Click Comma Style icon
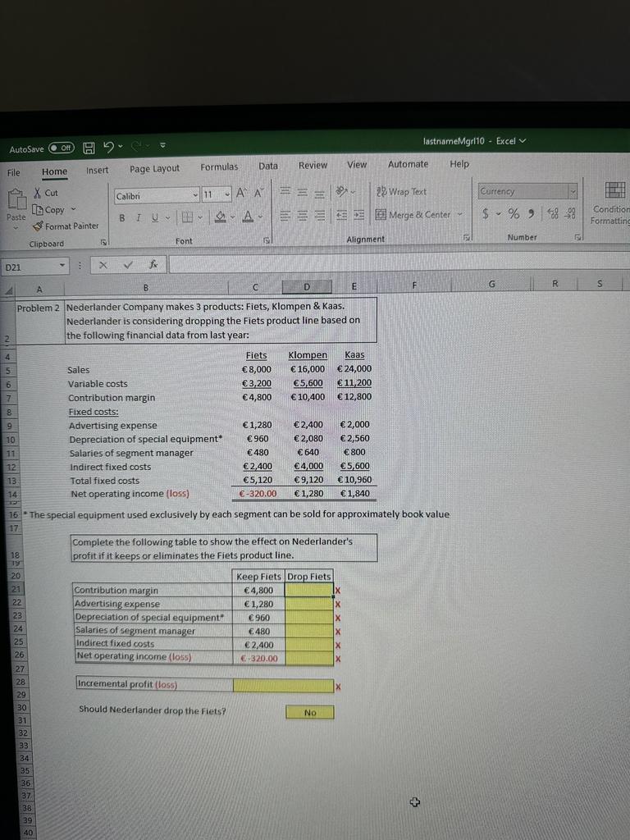This screenshot has width=630, height=840. 531,214
